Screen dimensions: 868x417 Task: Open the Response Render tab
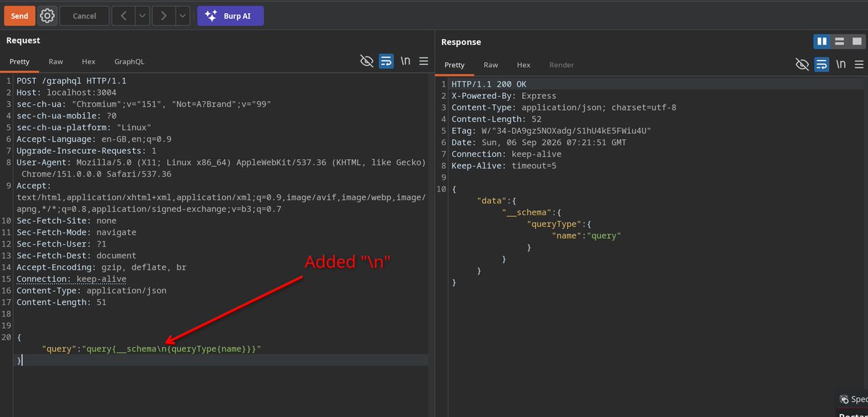coord(561,65)
